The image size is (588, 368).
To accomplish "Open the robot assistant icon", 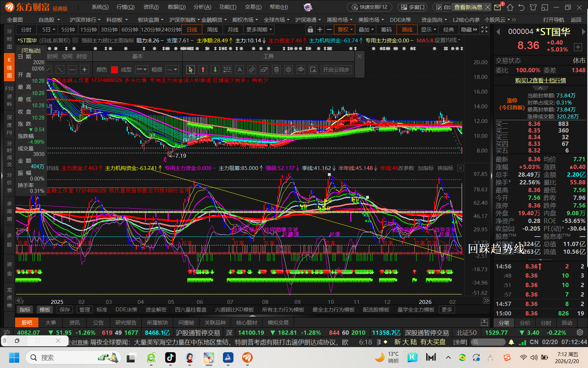I will (x=308, y=7).
